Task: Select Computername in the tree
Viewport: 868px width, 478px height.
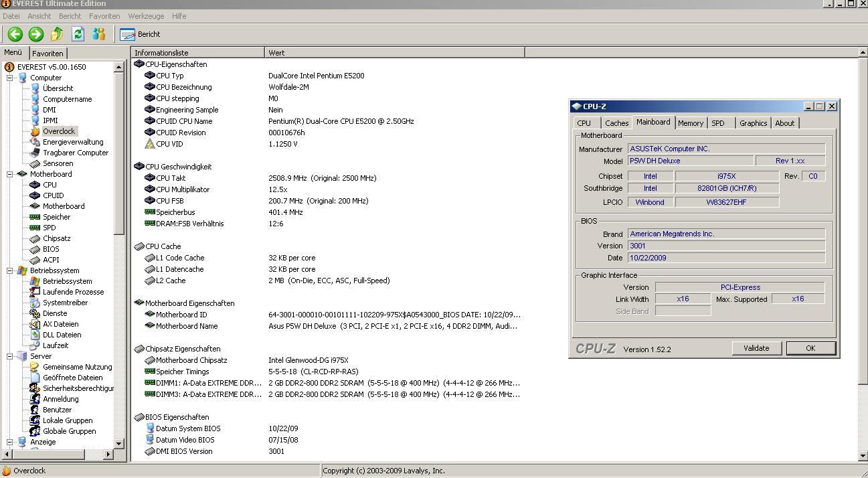Action: (x=67, y=99)
